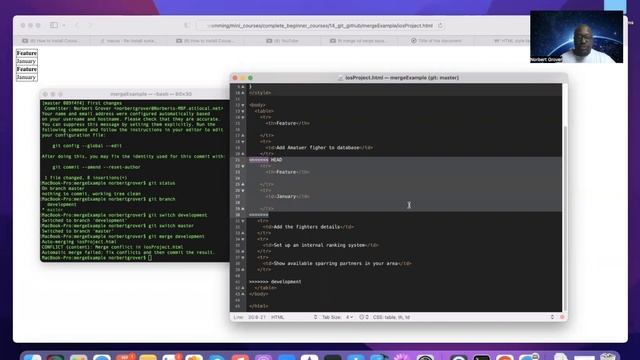
Task: Open the Safari sidebar dropdown chevron
Action: tap(64, 25)
